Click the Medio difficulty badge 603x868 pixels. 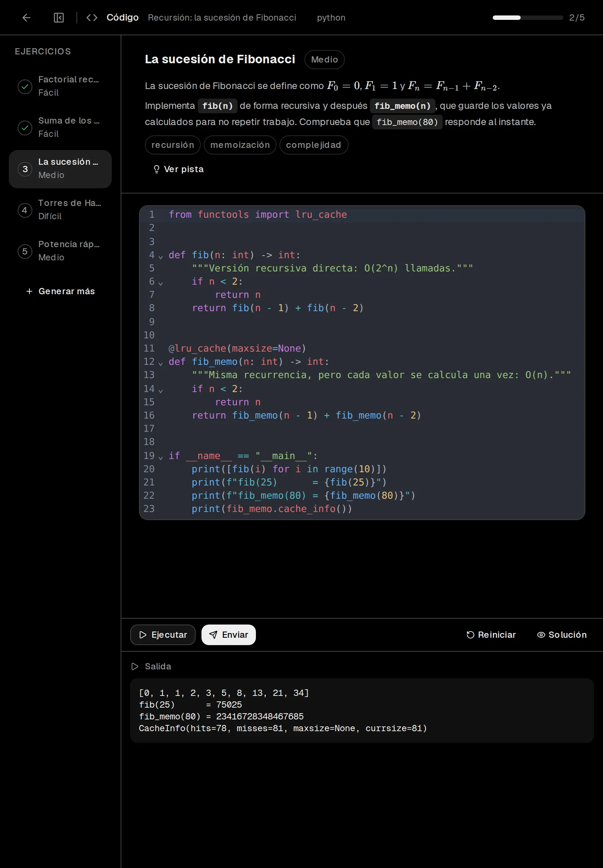325,60
